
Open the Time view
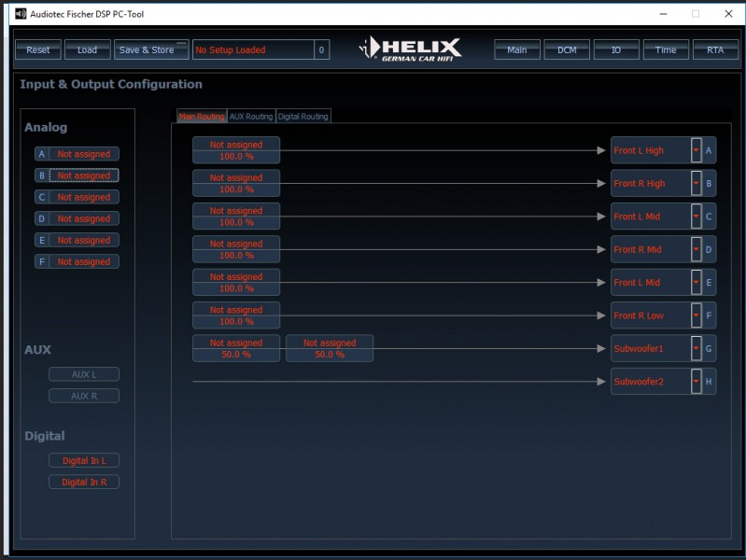point(666,49)
